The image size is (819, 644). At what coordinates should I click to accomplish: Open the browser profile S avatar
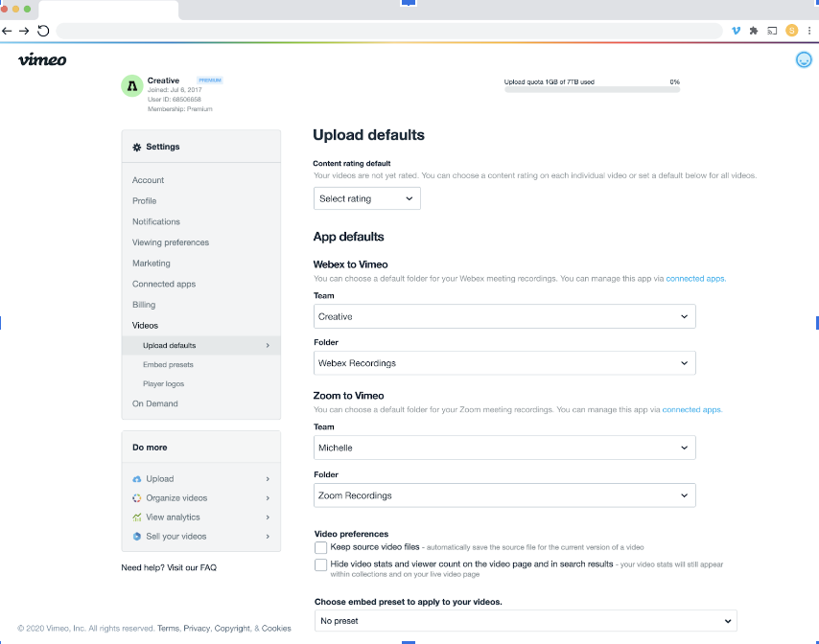(x=792, y=31)
